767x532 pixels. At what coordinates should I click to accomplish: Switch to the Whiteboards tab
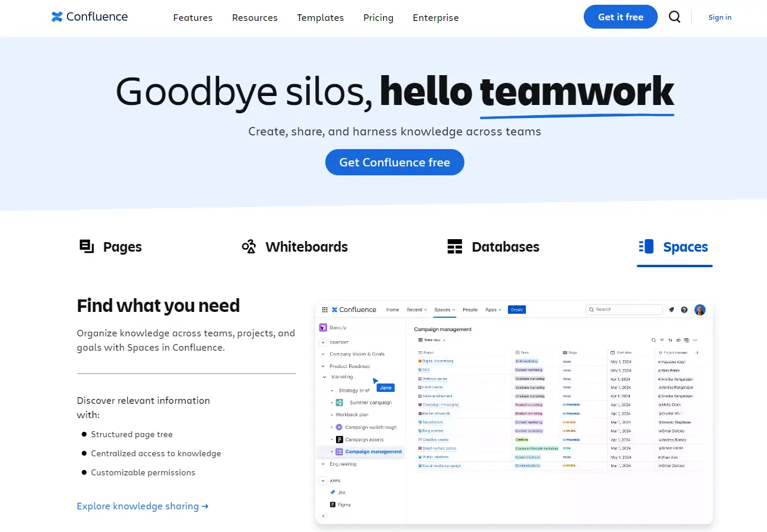pos(294,246)
